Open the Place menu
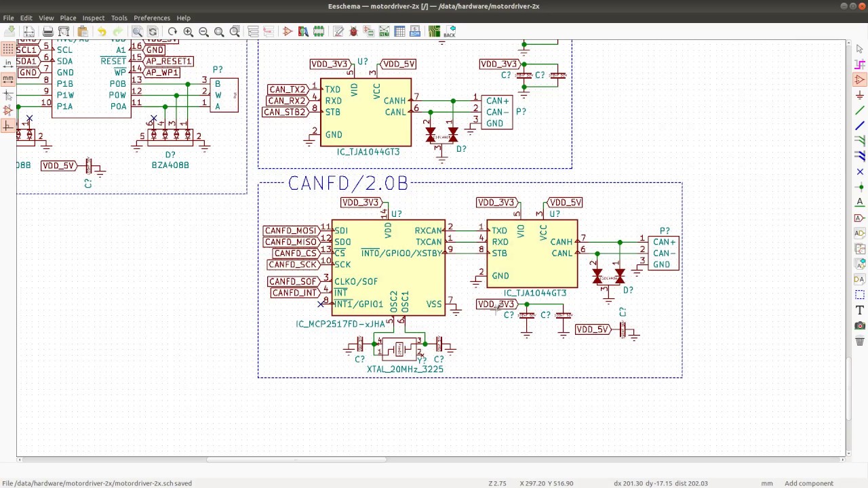868x488 pixels. 68,18
